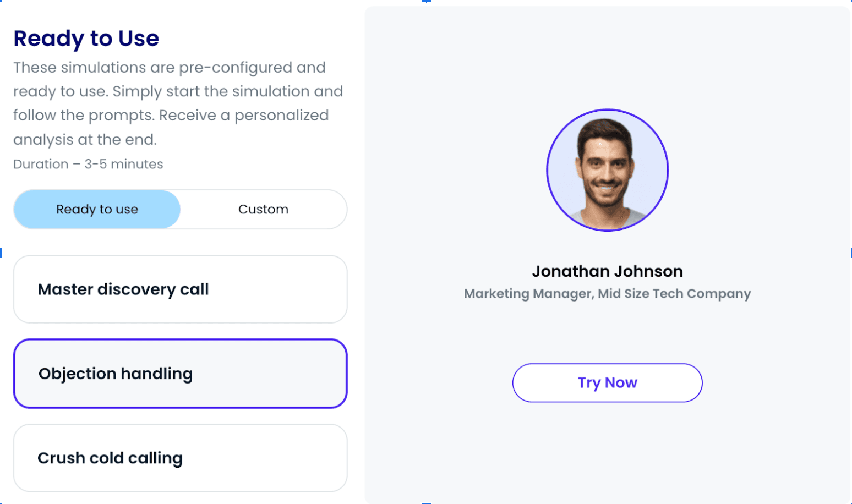This screenshot has height=504, width=852.
Task: Click the Duration 3-5 minutes text
Action: tap(88, 164)
